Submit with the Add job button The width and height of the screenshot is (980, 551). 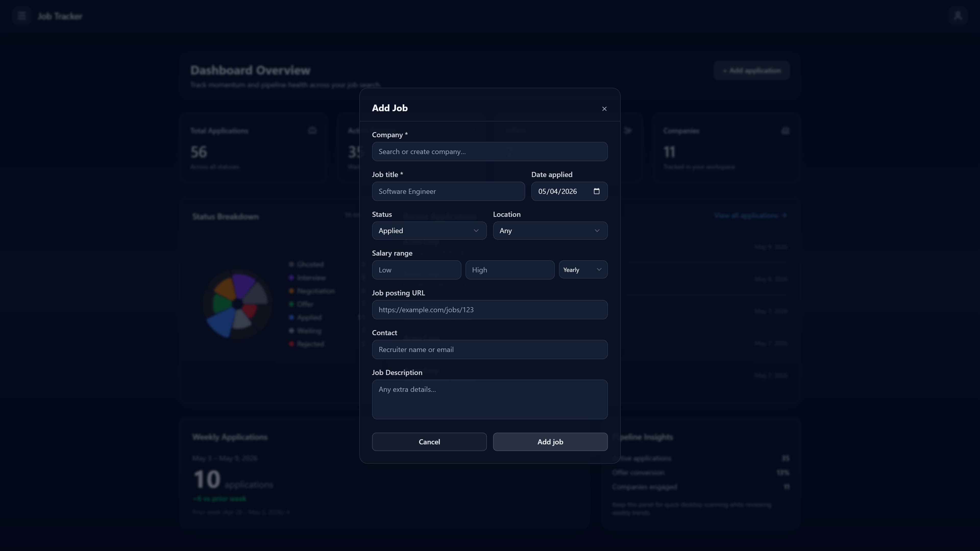(x=550, y=442)
